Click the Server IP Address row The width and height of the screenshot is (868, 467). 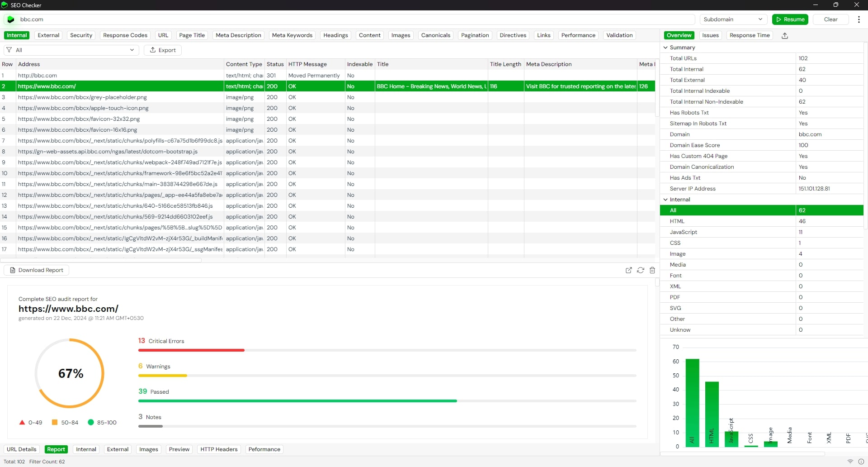[x=762, y=189]
